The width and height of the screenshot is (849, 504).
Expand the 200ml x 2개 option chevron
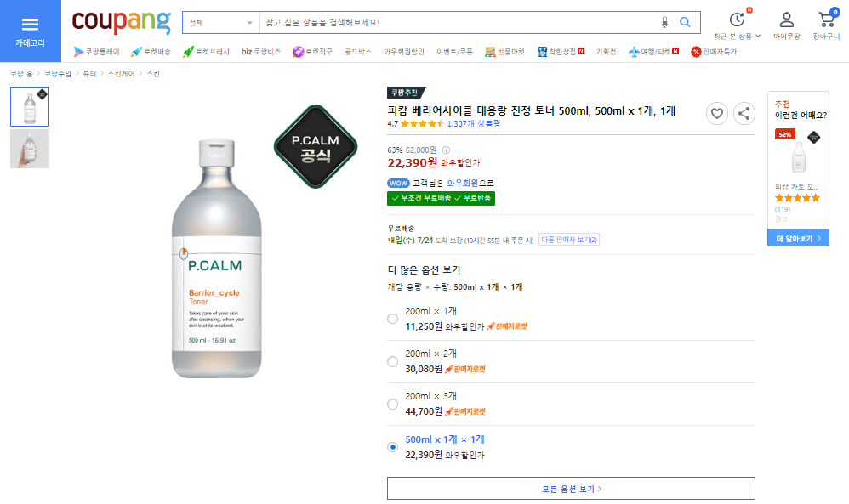[747, 361]
